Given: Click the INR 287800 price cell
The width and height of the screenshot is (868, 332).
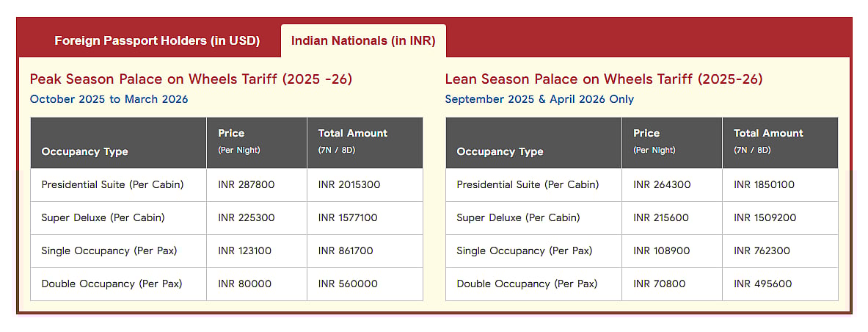Looking at the screenshot, I should [x=246, y=185].
